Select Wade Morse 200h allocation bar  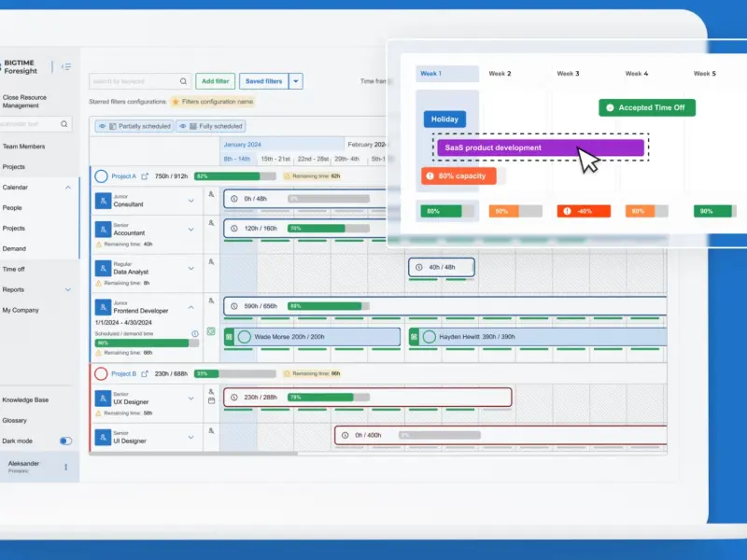(x=312, y=337)
